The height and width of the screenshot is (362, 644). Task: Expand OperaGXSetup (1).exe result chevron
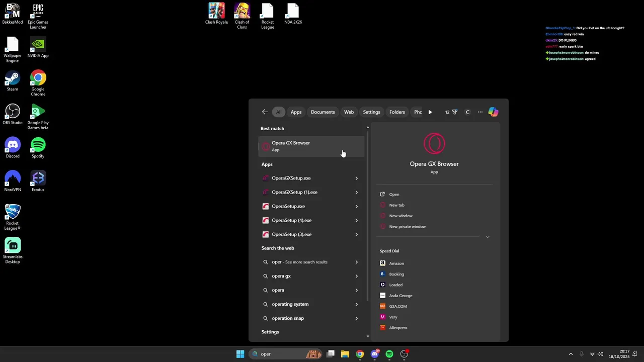point(357,192)
